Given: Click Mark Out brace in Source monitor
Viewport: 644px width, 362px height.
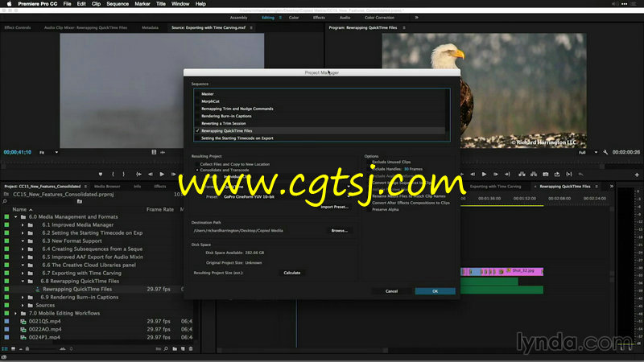Looking at the screenshot, I should tap(124, 175).
